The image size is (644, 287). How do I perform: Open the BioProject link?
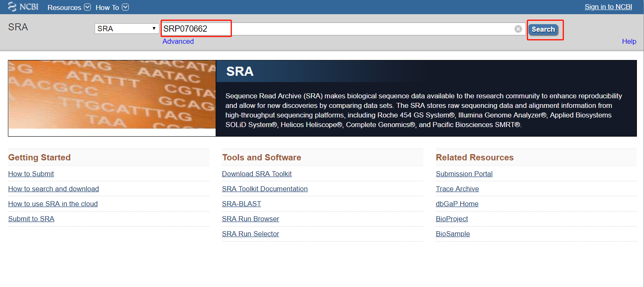coord(452,219)
